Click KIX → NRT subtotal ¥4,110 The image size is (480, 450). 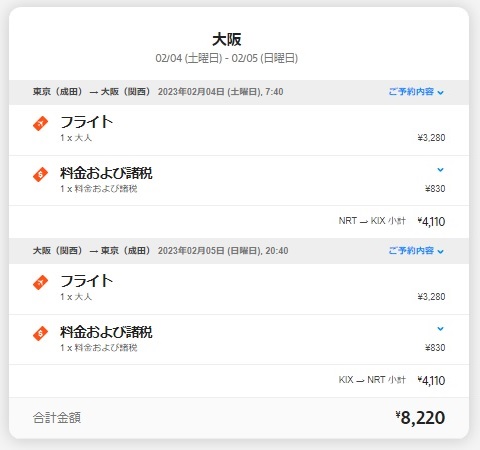[x=431, y=381]
